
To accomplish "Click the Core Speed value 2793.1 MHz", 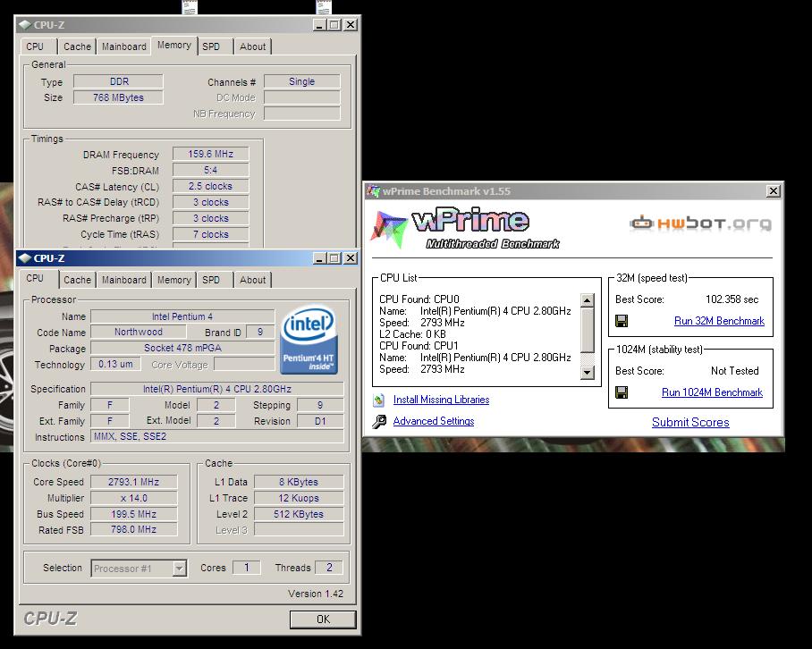I will click(x=133, y=482).
